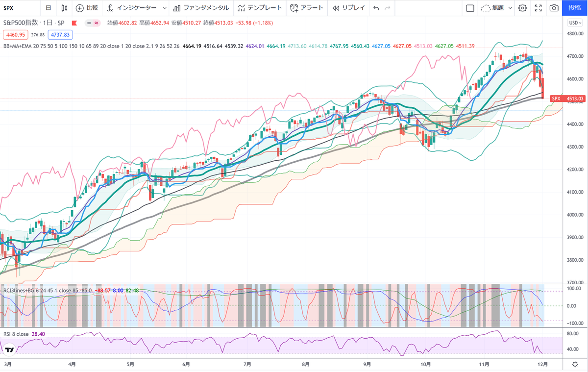Click the 7月 label on time axis
This screenshot has height=372, width=588.
(247, 364)
